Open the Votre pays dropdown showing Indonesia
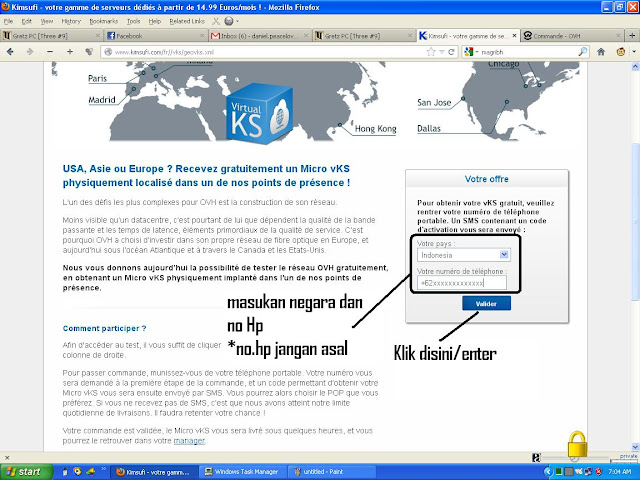Image resolution: width=640 pixels, height=480 pixels. (464, 255)
